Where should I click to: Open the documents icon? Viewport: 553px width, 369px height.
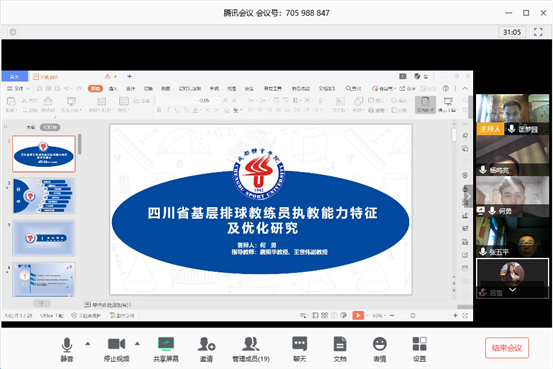340,349
